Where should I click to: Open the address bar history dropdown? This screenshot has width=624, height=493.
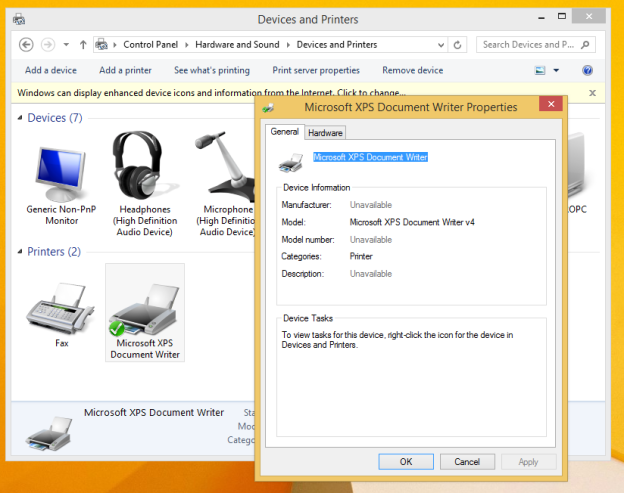pyautogui.click(x=441, y=45)
